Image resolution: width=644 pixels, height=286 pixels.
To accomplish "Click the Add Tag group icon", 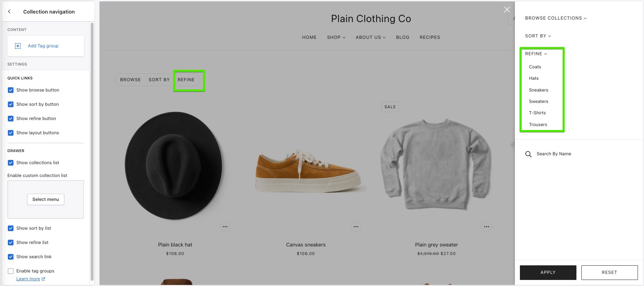I will [x=18, y=46].
